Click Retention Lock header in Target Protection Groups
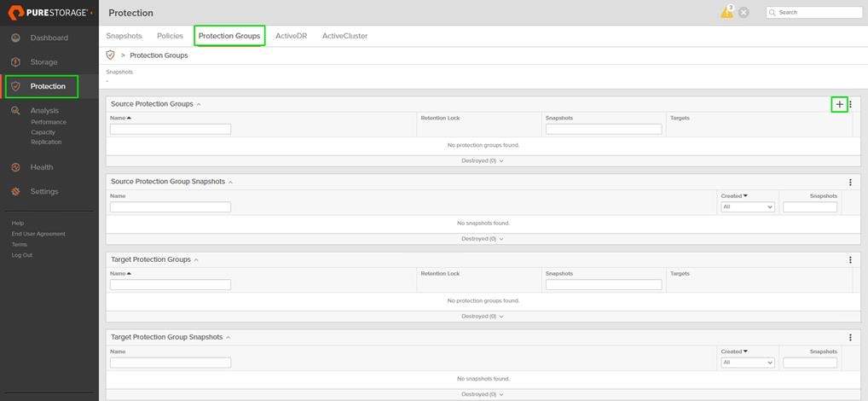 440,274
